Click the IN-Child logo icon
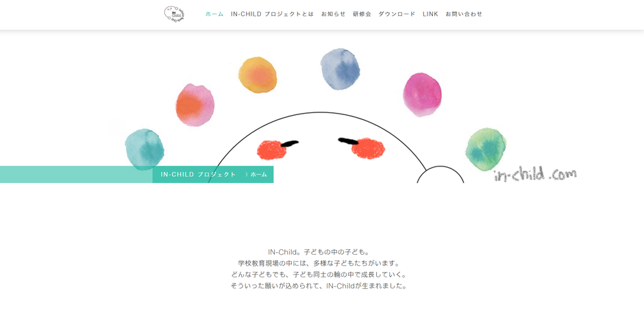644x313 pixels. coord(174,14)
